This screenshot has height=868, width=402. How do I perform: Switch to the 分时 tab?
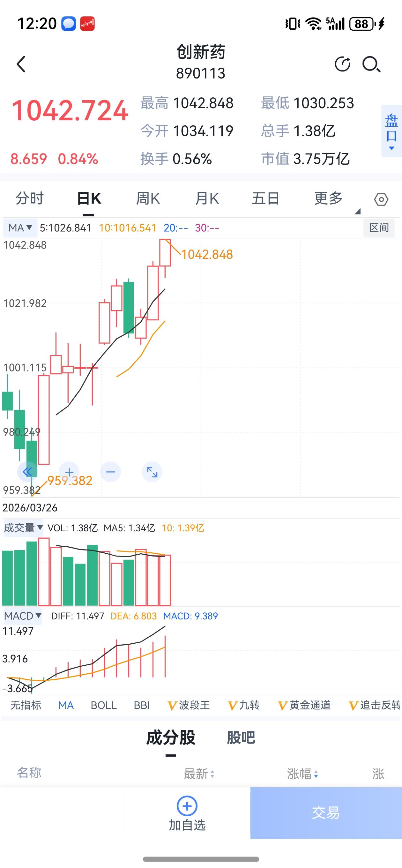[x=30, y=198]
